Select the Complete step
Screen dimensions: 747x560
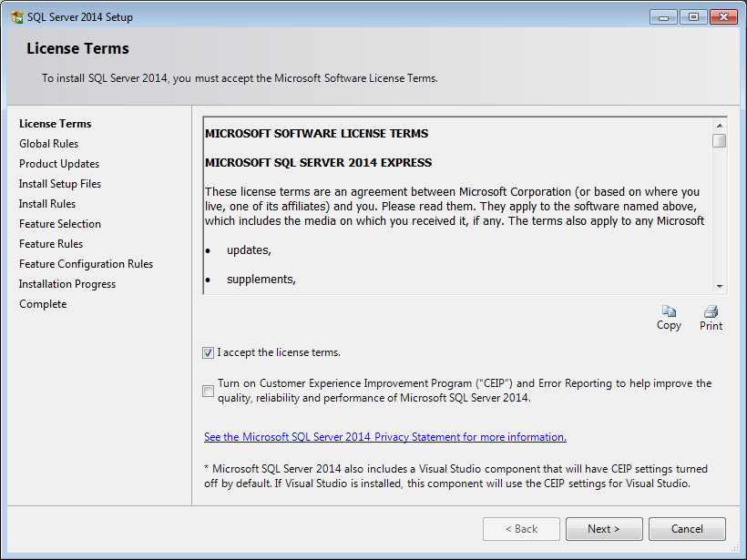click(x=43, y=304)
